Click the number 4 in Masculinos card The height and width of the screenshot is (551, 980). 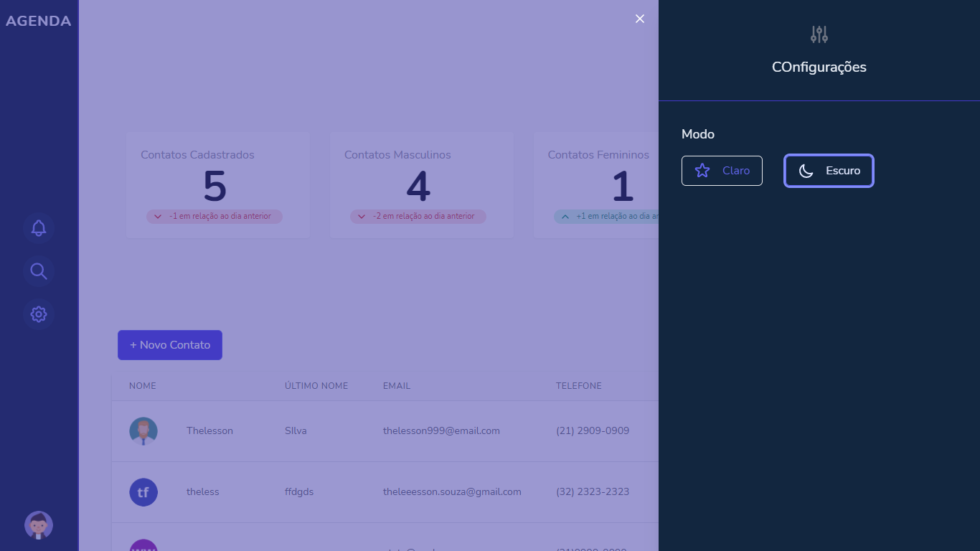click(418, 187)
